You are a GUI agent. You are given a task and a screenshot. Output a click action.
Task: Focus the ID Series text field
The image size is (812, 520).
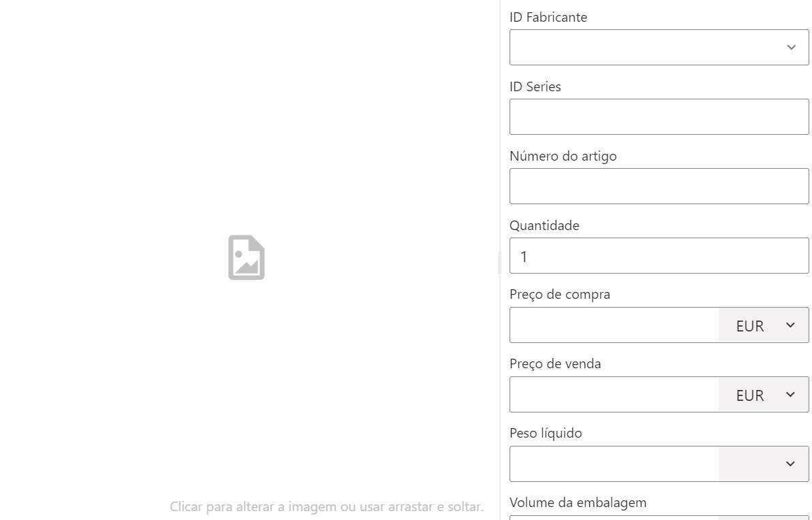pyautogui.click(x=659, y=116)
